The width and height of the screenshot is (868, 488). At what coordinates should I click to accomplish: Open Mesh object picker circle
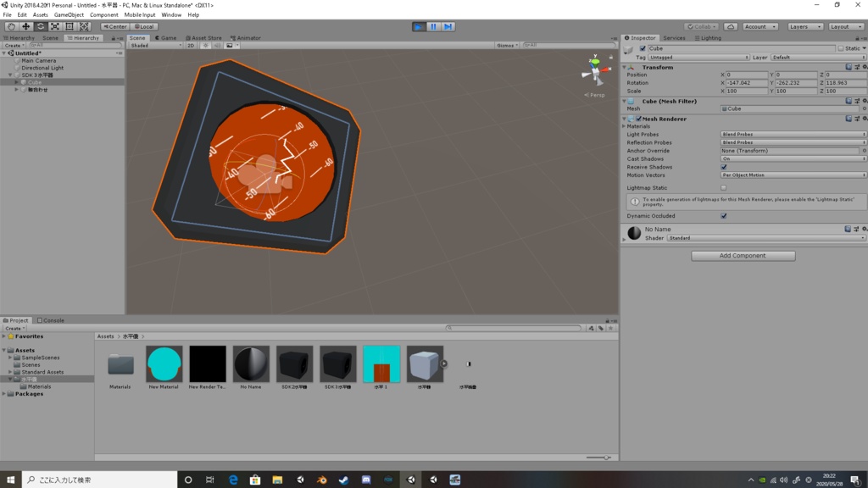864,109
